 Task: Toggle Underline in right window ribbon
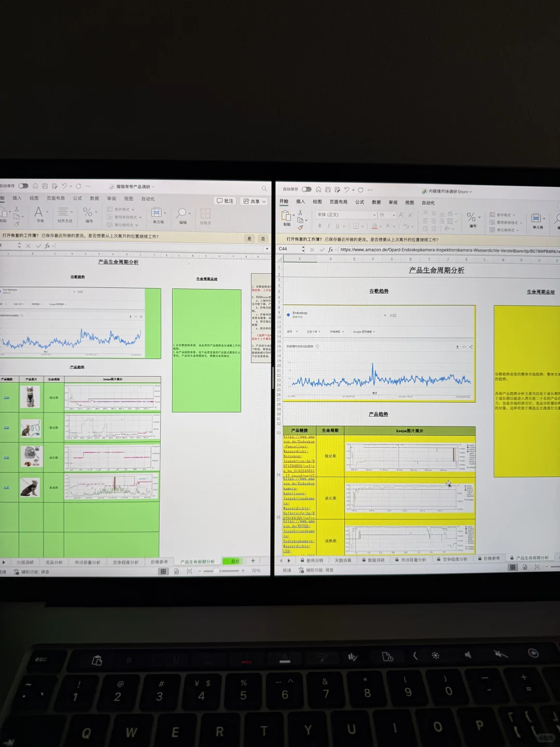[337, 226]
